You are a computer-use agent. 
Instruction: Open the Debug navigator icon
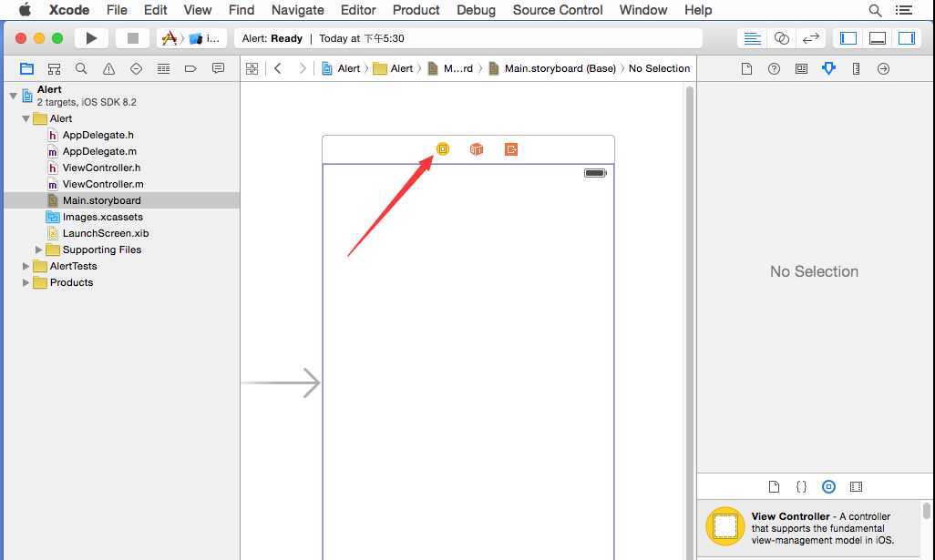click(x=163, y=68)
